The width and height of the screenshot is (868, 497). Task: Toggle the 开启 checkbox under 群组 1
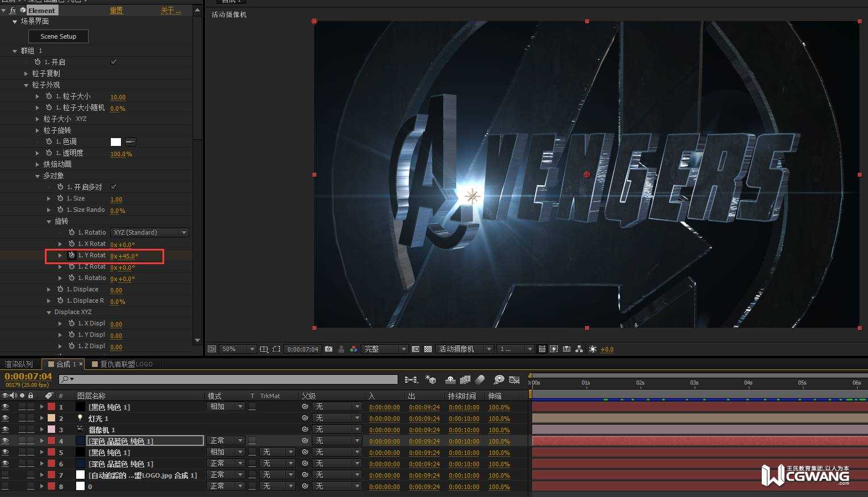[114, 62]
